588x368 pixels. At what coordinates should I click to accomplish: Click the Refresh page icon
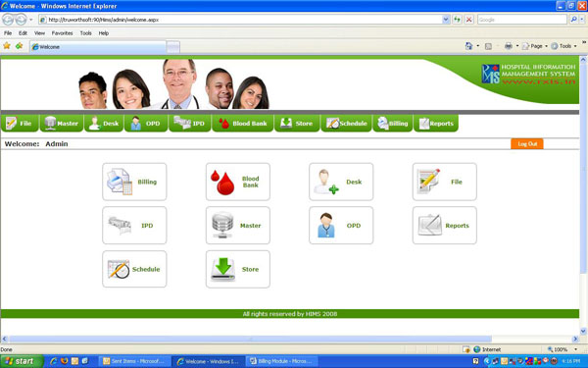coord(457,20)
